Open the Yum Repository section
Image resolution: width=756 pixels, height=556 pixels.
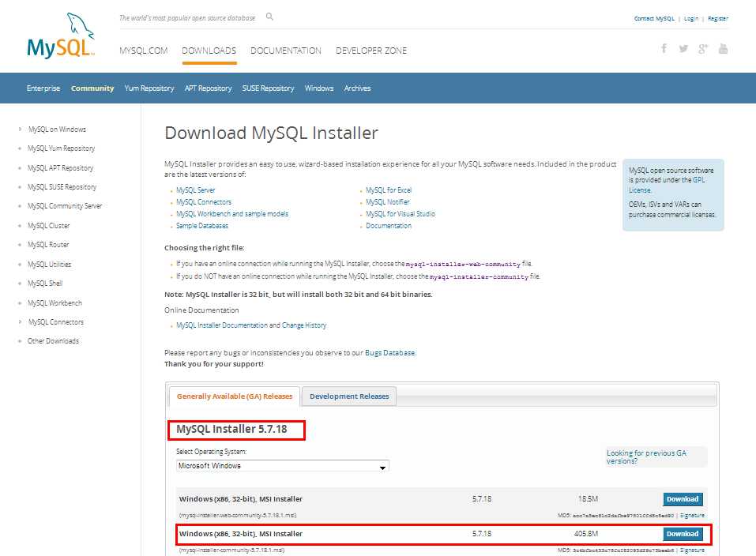click(149, 88)
